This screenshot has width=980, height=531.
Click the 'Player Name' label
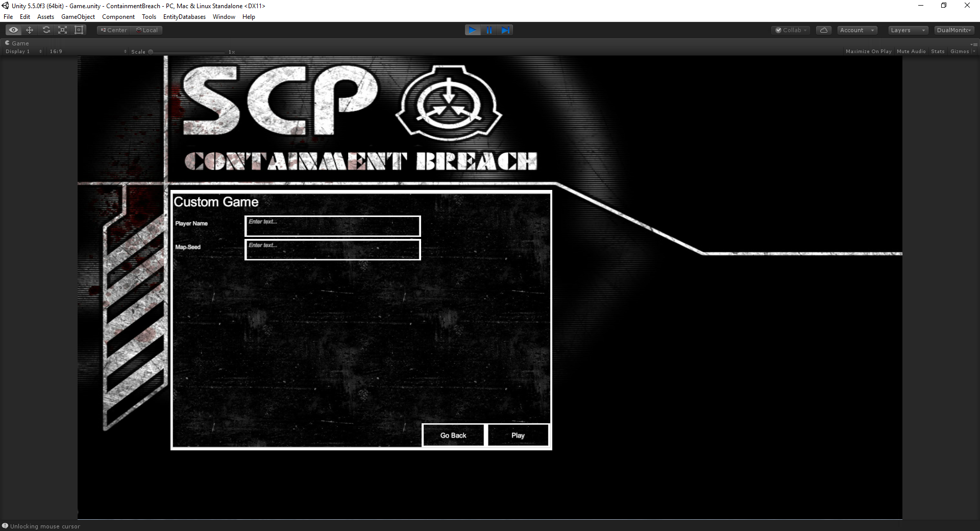pos(191,224)
